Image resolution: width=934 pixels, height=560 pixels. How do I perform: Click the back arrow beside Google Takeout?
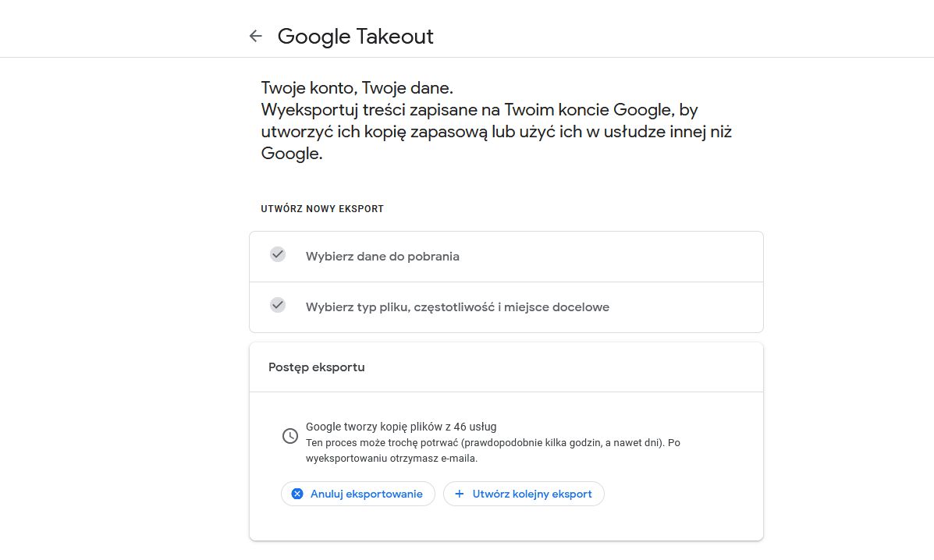(255, 36)
